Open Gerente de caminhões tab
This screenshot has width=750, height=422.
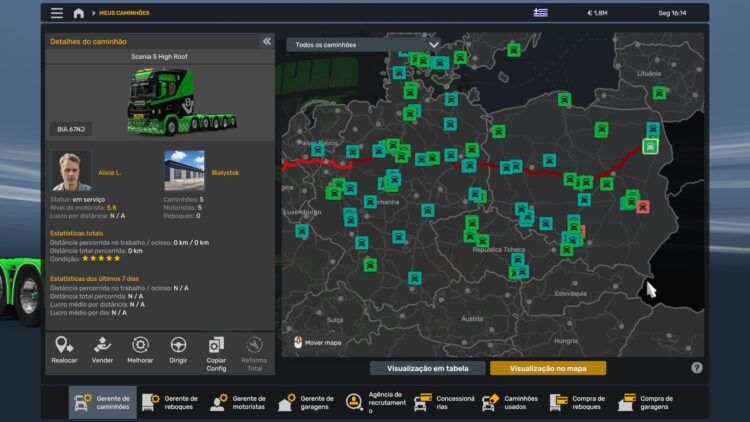pyautogui.click(x=102, y=402)
